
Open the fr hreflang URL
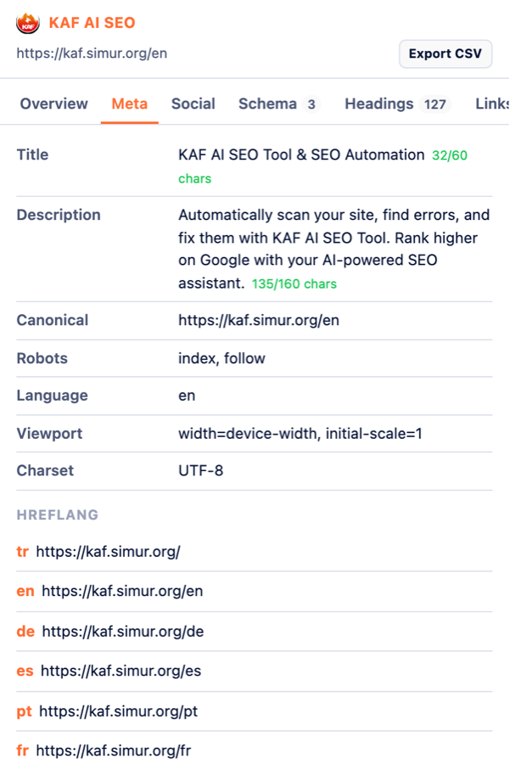click(114, 750)
